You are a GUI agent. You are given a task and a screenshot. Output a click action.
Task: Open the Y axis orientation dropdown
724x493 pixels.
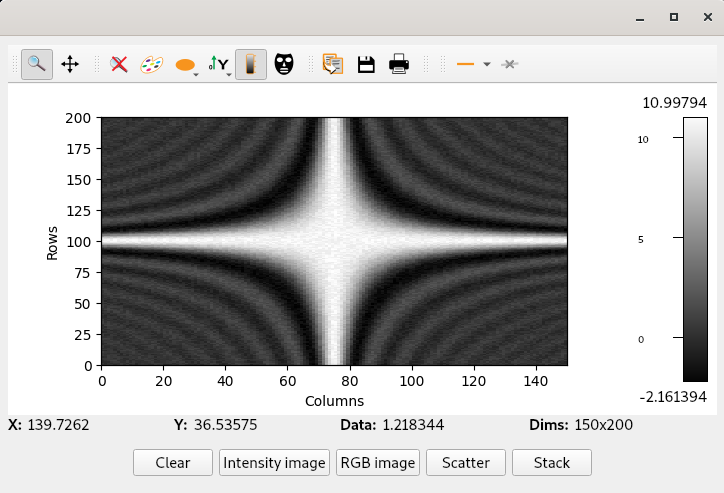(x=228, y=72)
